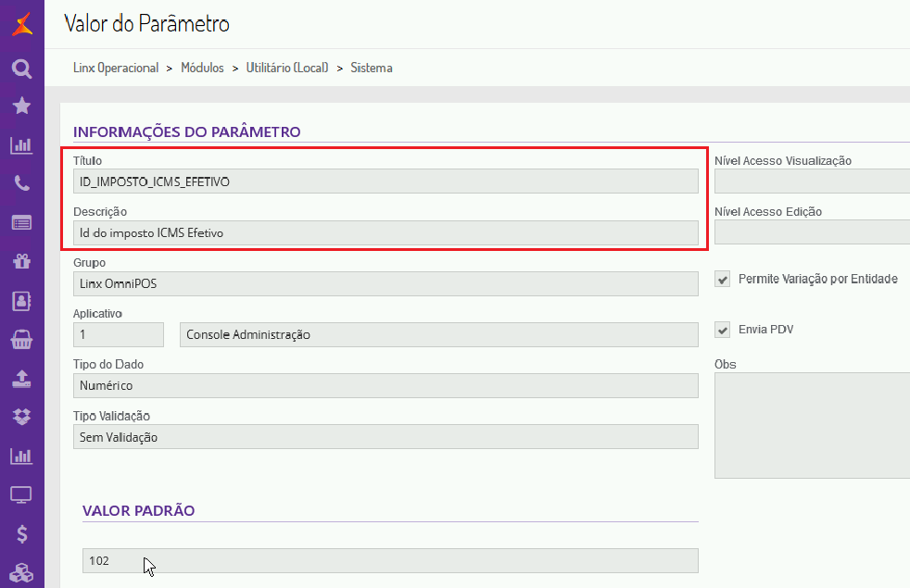Select Sistema breadcrumb item
910x588 pixels.
[372, 68]
